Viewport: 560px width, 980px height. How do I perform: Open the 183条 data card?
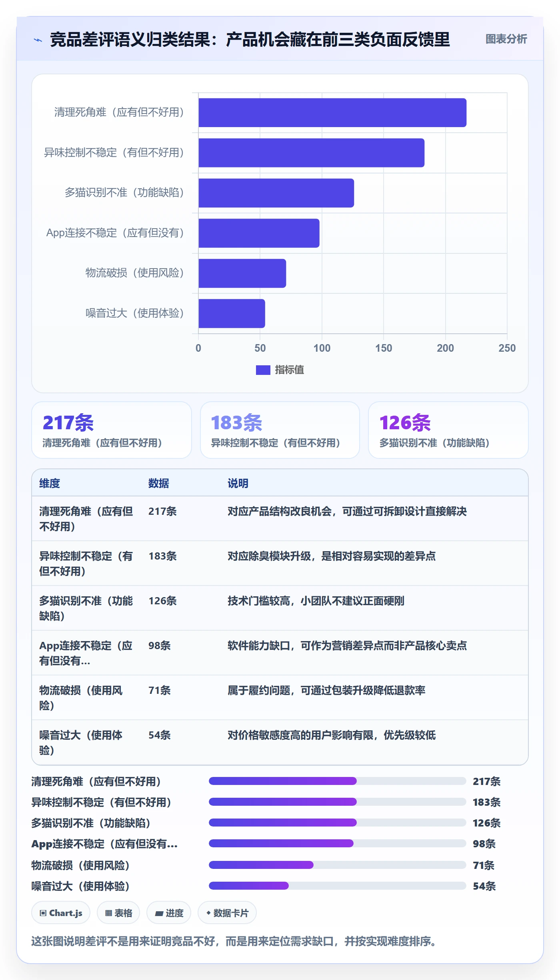pos(280,430)
